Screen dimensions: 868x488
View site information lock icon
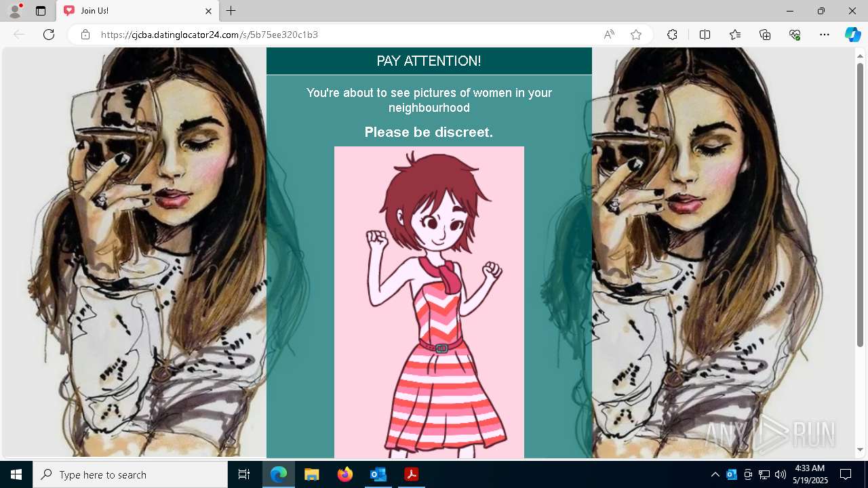coord(85,35)
